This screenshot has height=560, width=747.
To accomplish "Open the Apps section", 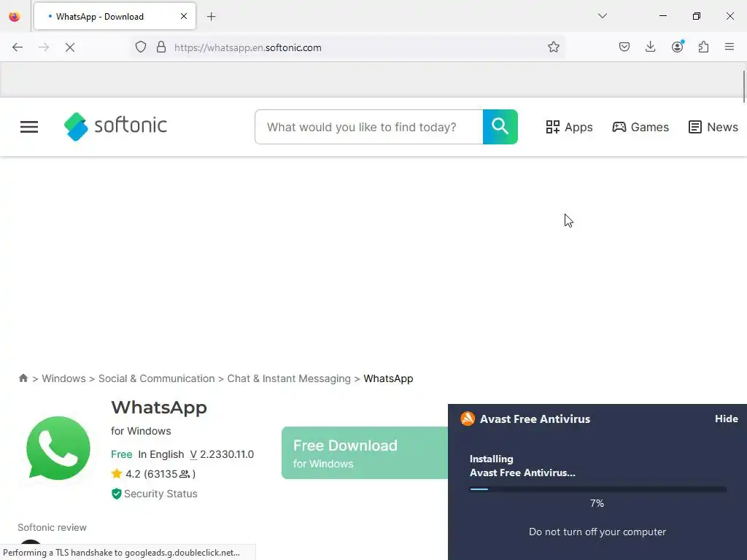I will [x=569, y=127].
